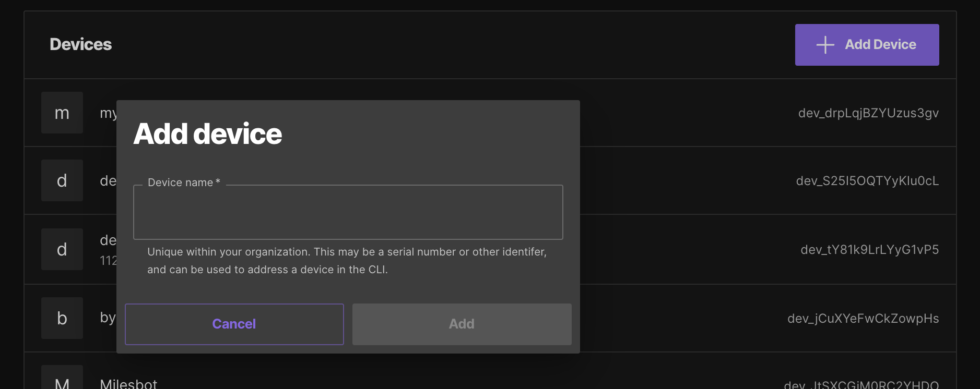The height and width of the screenshot is (389, 980).
Task: Select device ID dev_S25I5OQTYyKlu0cL
Action: tap(867, 181)
